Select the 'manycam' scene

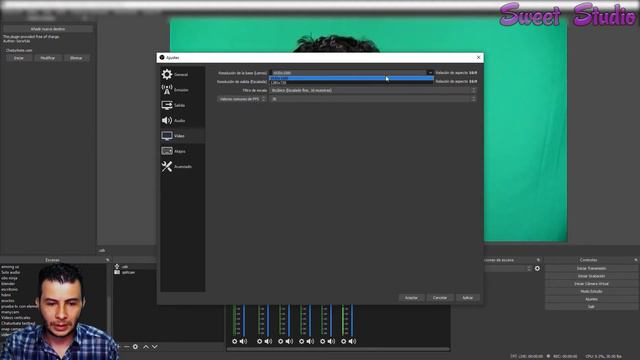pos(10,312)
